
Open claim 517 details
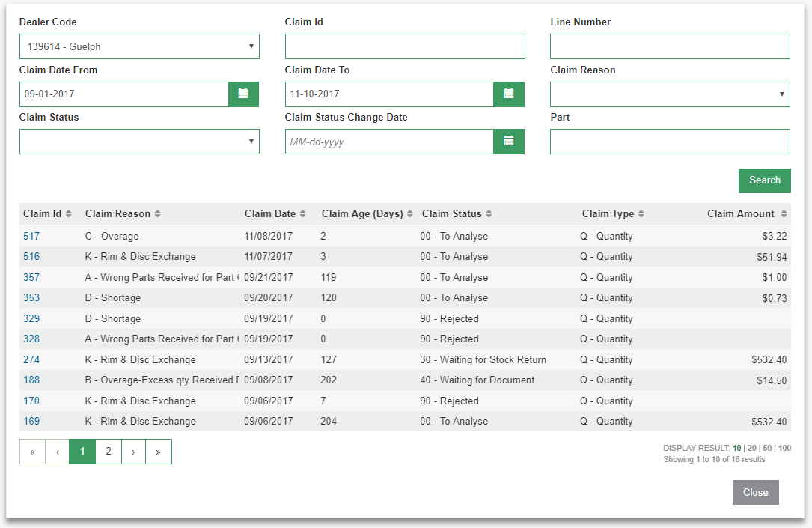31,236
